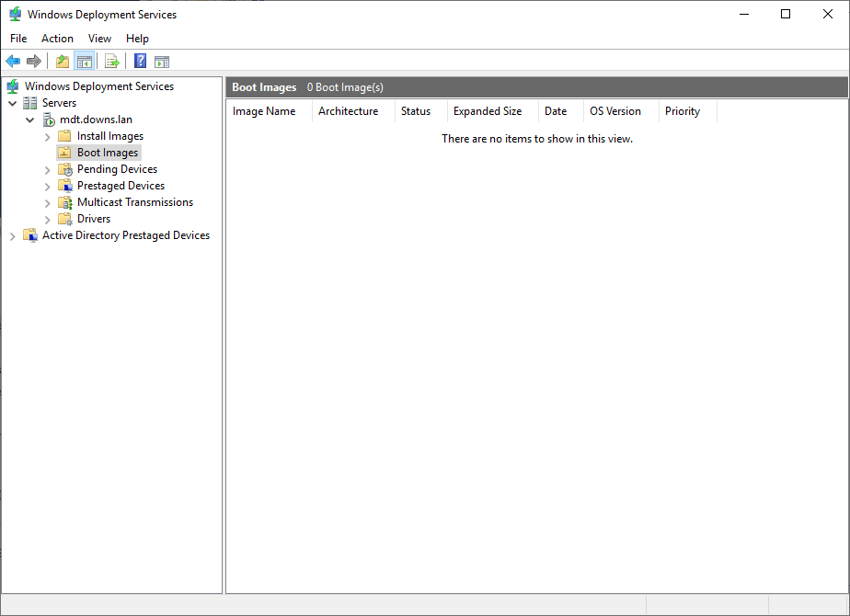This screenshot has width=850, height=616.
Task: Expand the Pending Devices node
Action: [x=48, y=169]
